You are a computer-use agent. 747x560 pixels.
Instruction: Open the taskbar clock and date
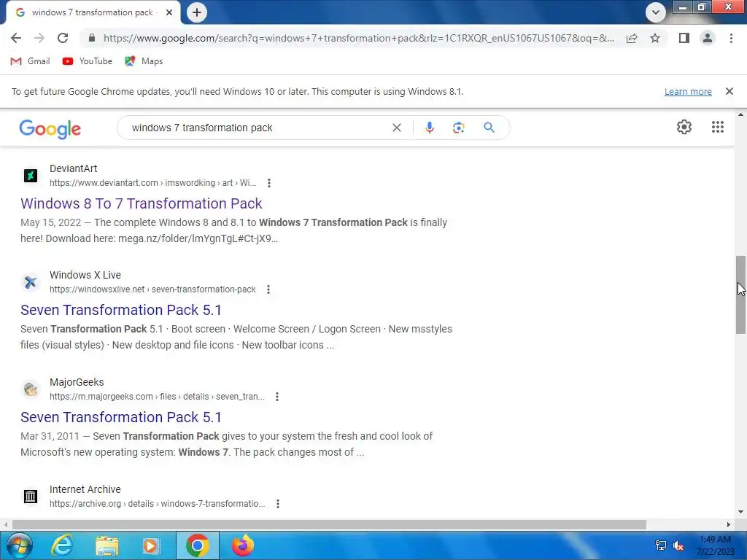tap(716, 545)
